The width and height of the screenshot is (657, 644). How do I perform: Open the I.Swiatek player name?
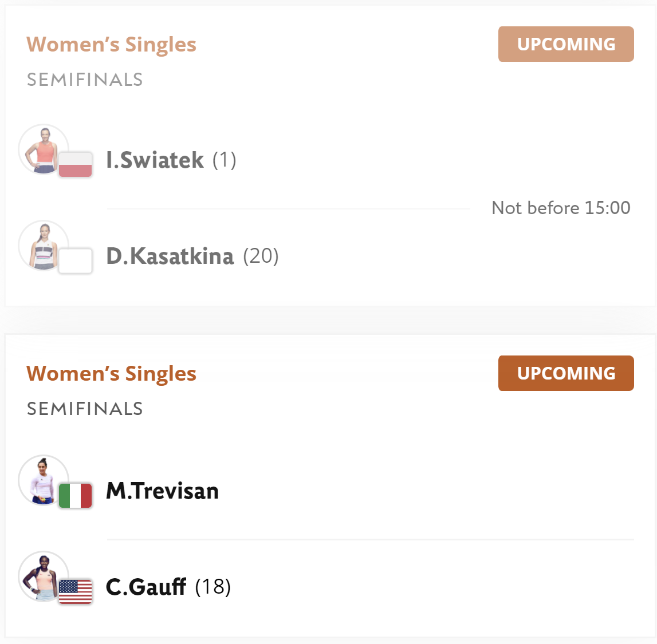(x=155, y=160)
